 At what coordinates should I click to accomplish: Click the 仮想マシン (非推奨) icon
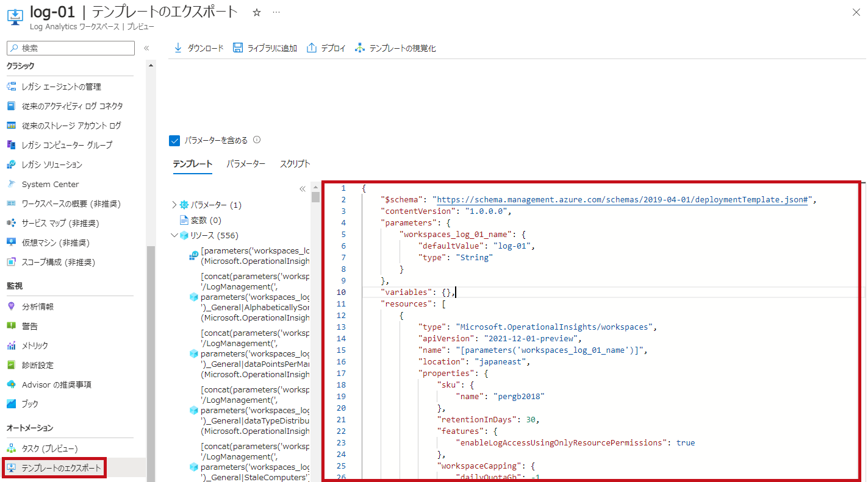pos(11,243)
